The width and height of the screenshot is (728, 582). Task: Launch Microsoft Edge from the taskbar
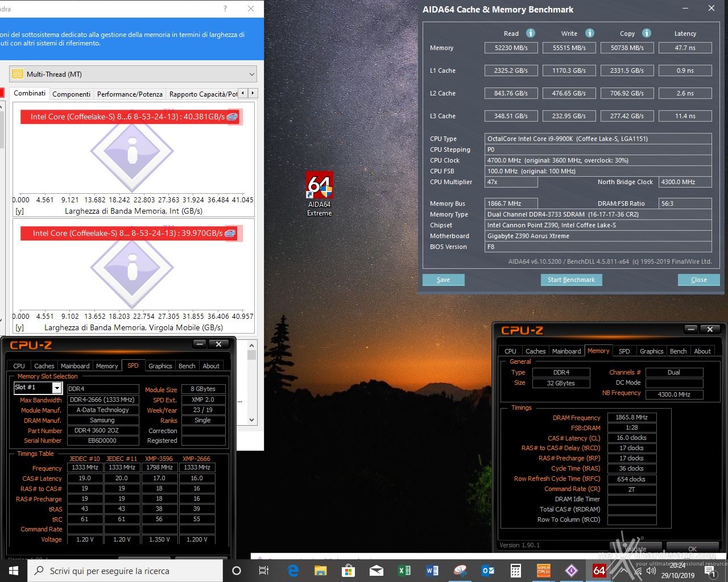[293, 571]
